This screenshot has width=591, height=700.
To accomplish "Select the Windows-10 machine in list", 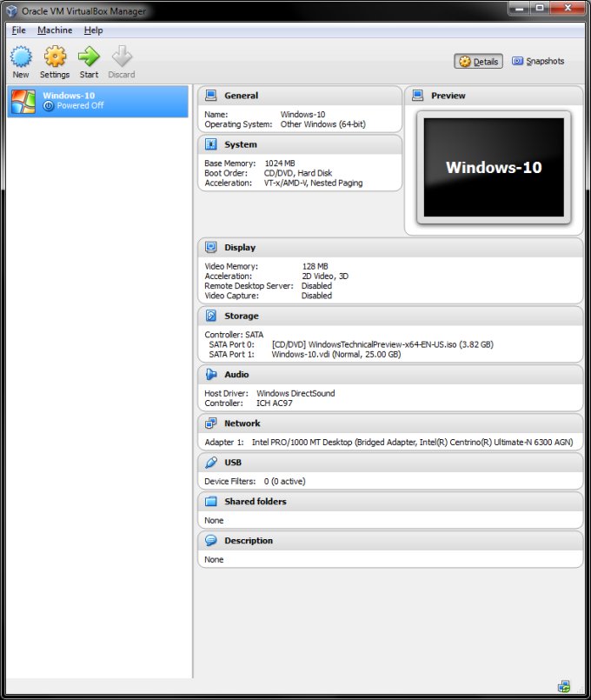I will [x=97, y=102].
